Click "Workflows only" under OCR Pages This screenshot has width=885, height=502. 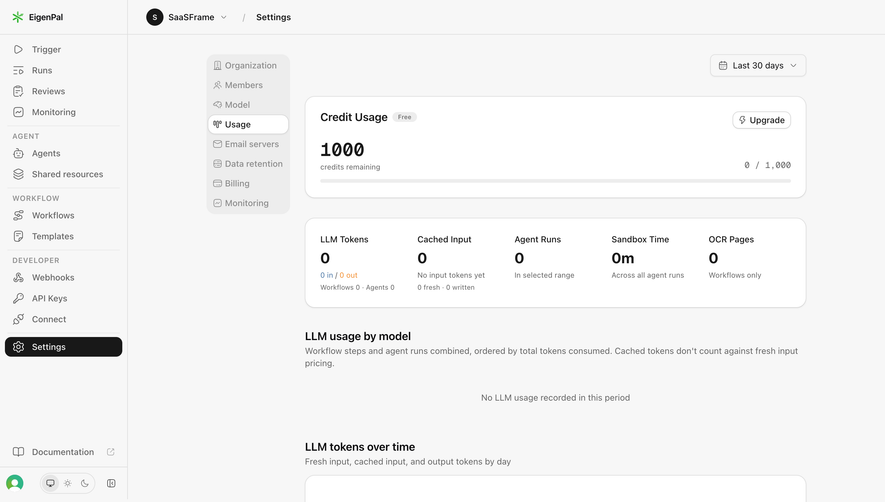coord(735,275)
